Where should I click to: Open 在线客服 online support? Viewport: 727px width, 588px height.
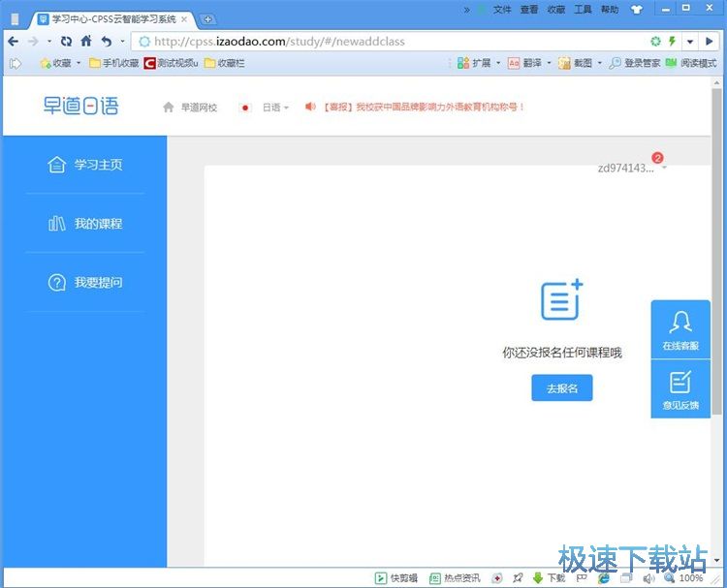tap(680, 330)
